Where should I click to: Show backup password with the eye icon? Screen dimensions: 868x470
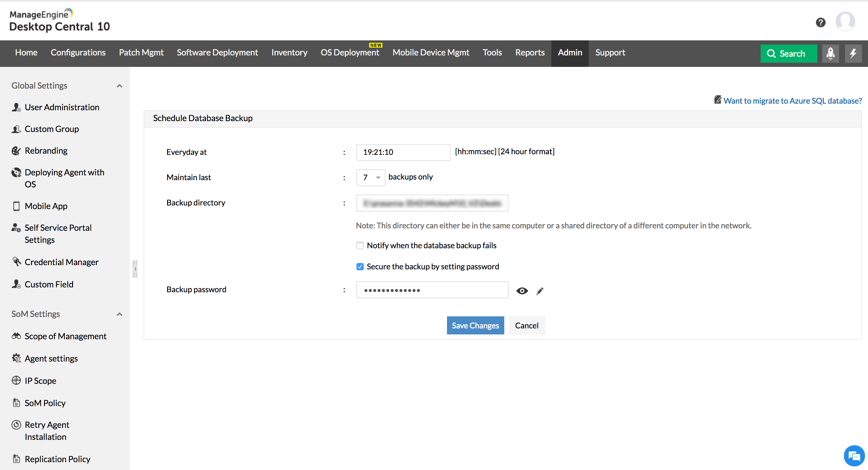point(522,291)
